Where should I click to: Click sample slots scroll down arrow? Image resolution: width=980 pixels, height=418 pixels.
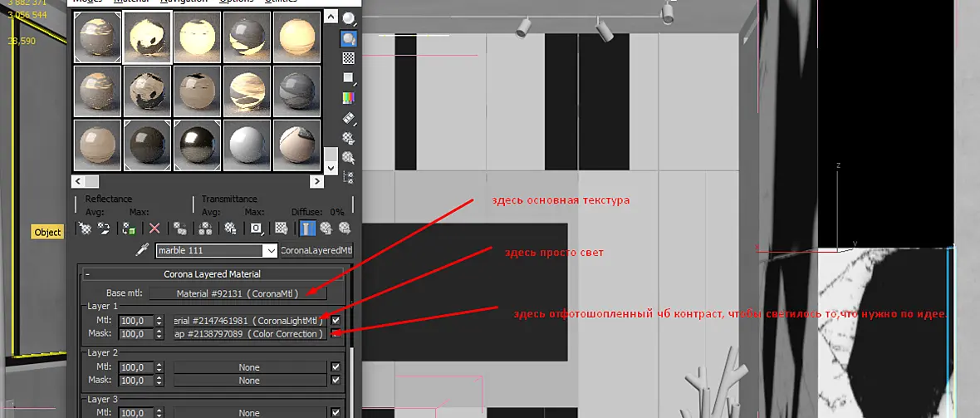click(331, 168)
